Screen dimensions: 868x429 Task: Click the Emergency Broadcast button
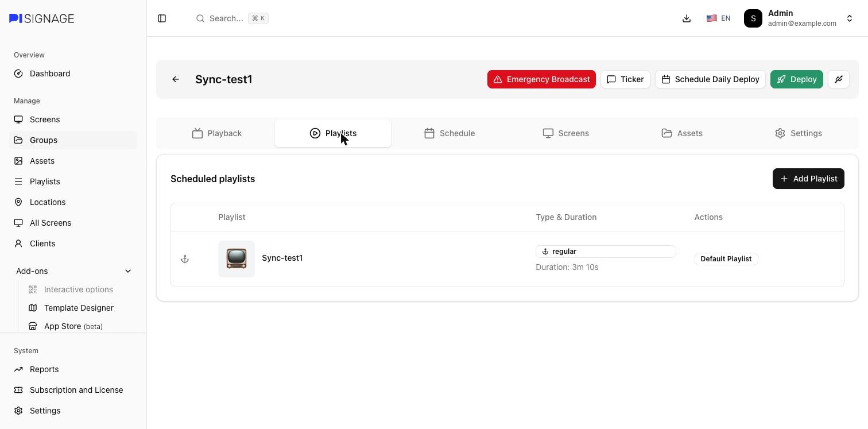click(541, 79)
